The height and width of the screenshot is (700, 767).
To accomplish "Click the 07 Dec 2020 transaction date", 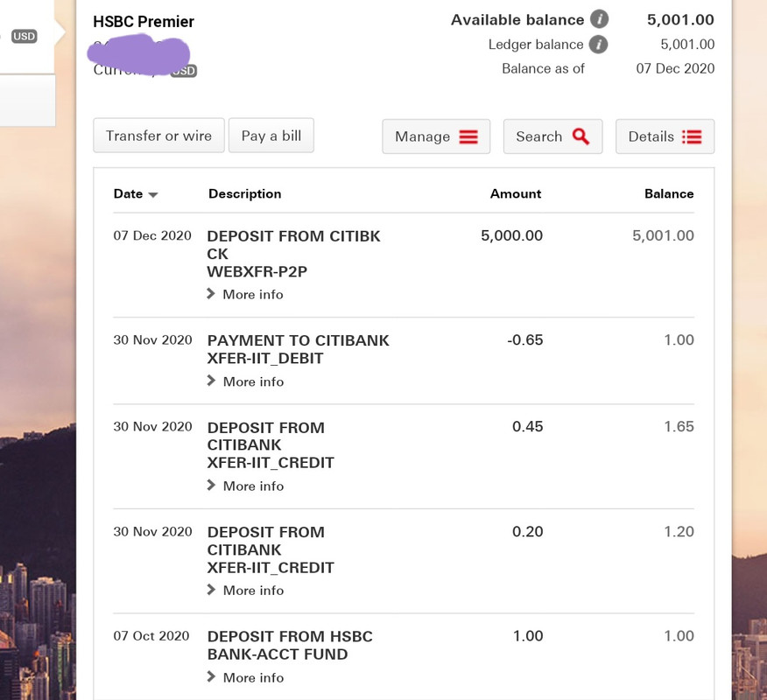I will [x=152, y=235].
